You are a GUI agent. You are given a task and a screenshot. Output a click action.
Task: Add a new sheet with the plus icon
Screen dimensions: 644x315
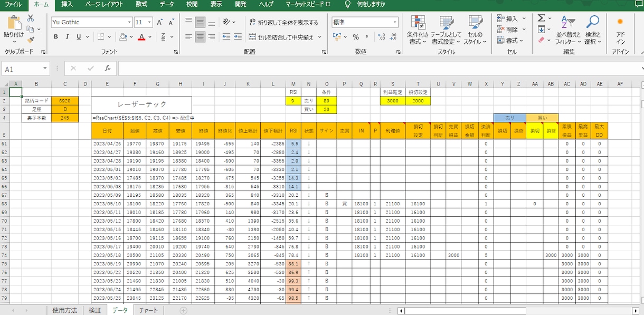pyautogui.click(x=184, y=310)
